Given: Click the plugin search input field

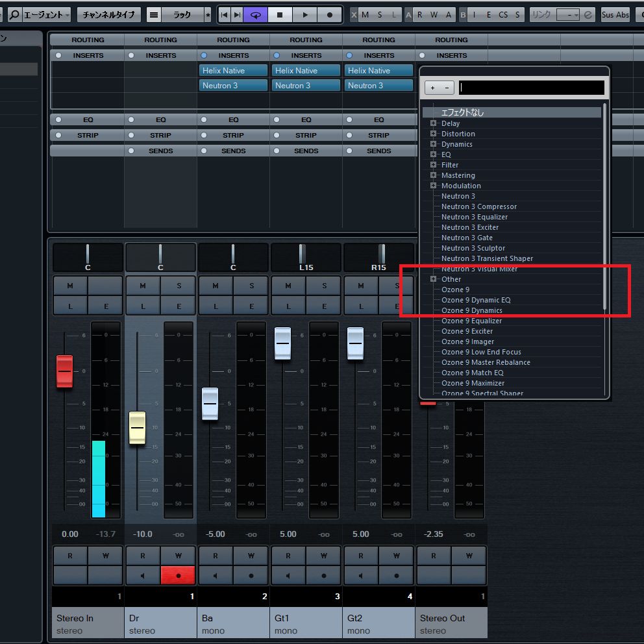Looking at the screenshot, I should click(531, 88).
